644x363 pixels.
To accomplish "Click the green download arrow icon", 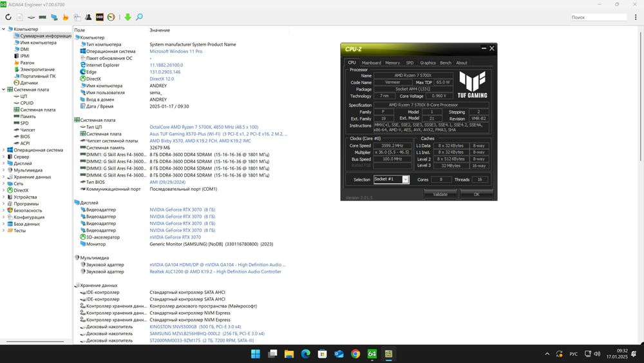I will [x=128, y=17].
